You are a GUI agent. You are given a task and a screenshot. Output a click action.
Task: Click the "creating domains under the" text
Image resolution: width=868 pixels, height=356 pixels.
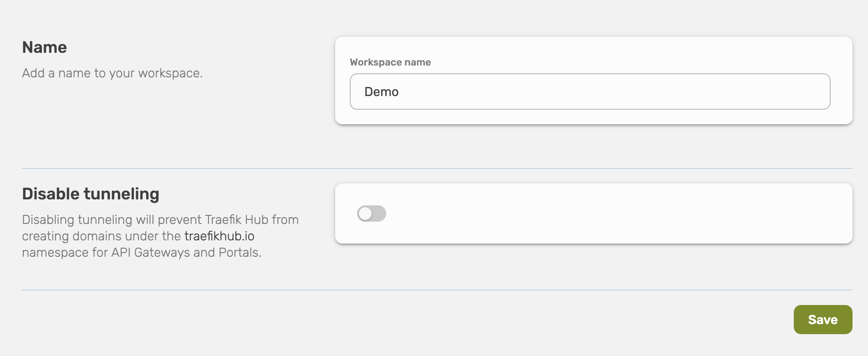point(102,236)
